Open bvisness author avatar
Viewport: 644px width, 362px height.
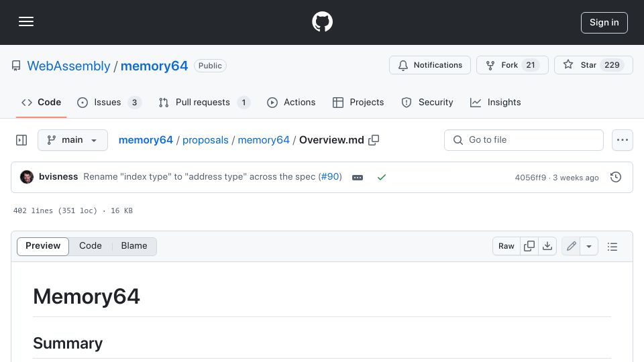pyautogui.click(x=27, y=177)
